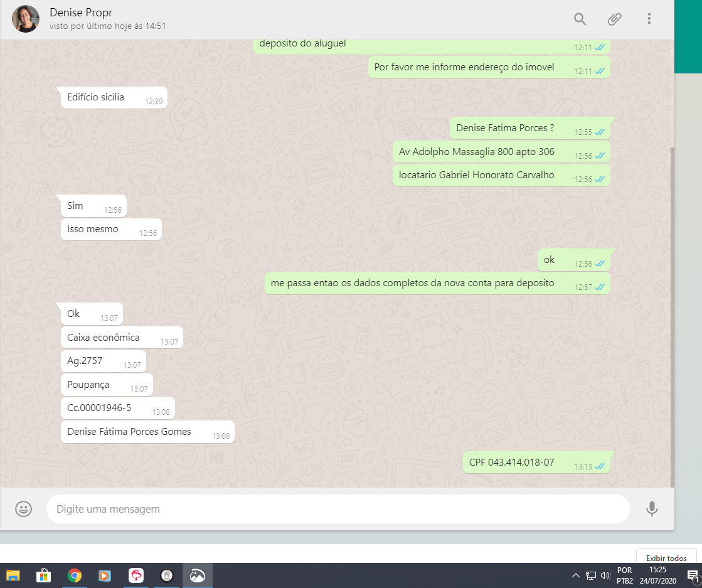Click the POR PTB2 language indicator
Viewport: 702px width, 588px height.
coord(624,575)
